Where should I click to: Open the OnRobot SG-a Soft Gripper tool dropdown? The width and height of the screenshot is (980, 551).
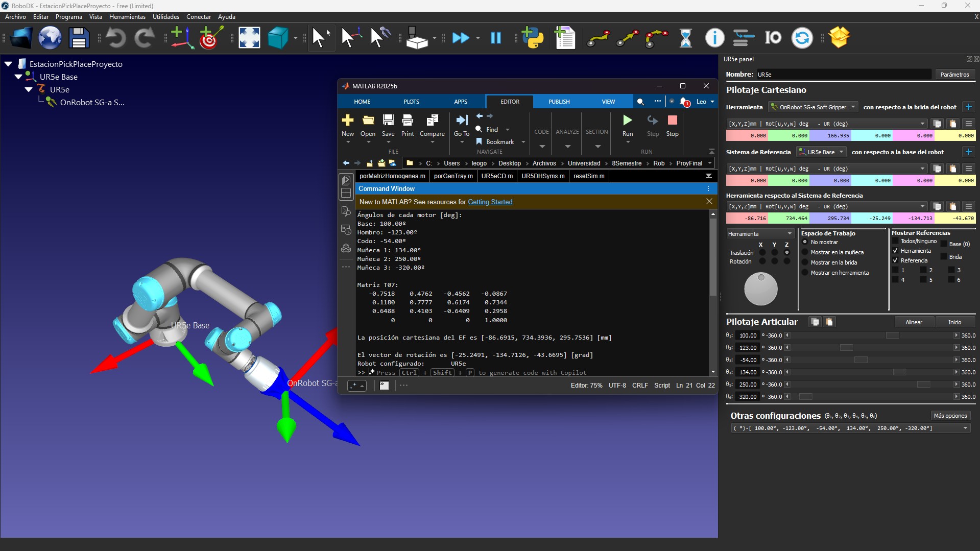pyautogui.click(x=814, y=107)
